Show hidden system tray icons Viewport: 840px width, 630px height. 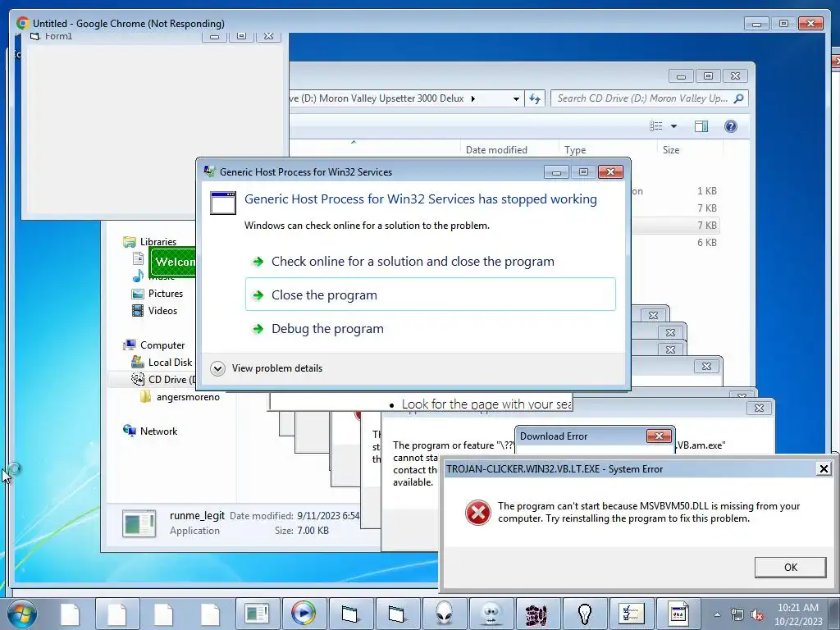point(717,614)
